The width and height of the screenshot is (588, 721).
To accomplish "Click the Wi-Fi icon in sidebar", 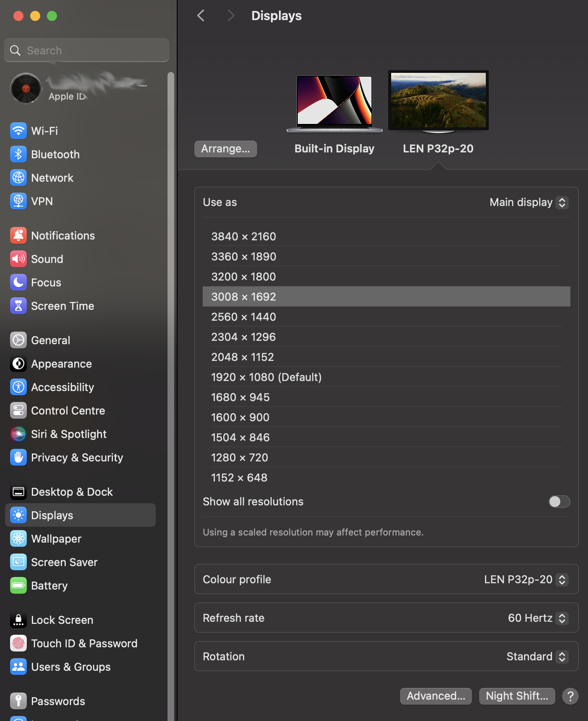I will pyautogui.click(x=18, y=131).
